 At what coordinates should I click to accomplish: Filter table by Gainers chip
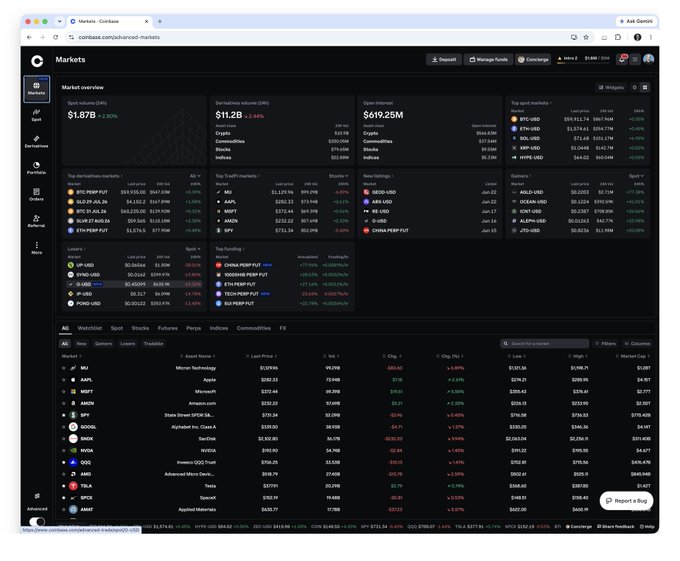103,344
